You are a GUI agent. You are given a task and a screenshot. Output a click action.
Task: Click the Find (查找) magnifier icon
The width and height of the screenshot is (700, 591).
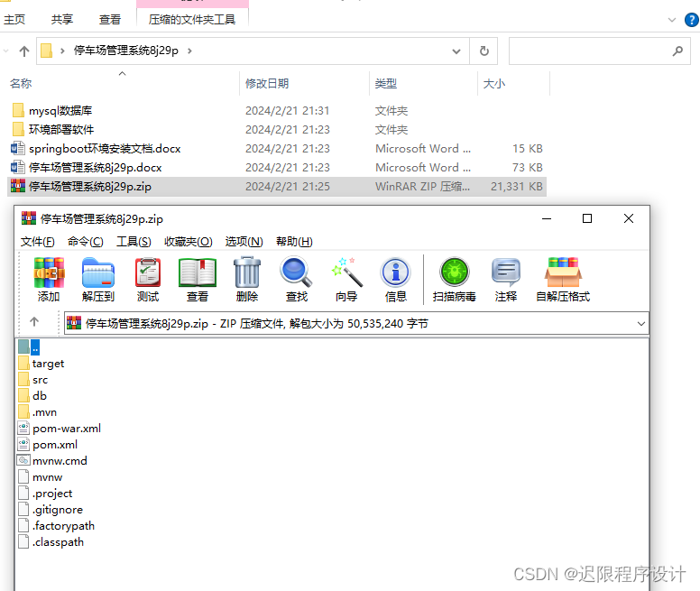[x=296, y=272]
